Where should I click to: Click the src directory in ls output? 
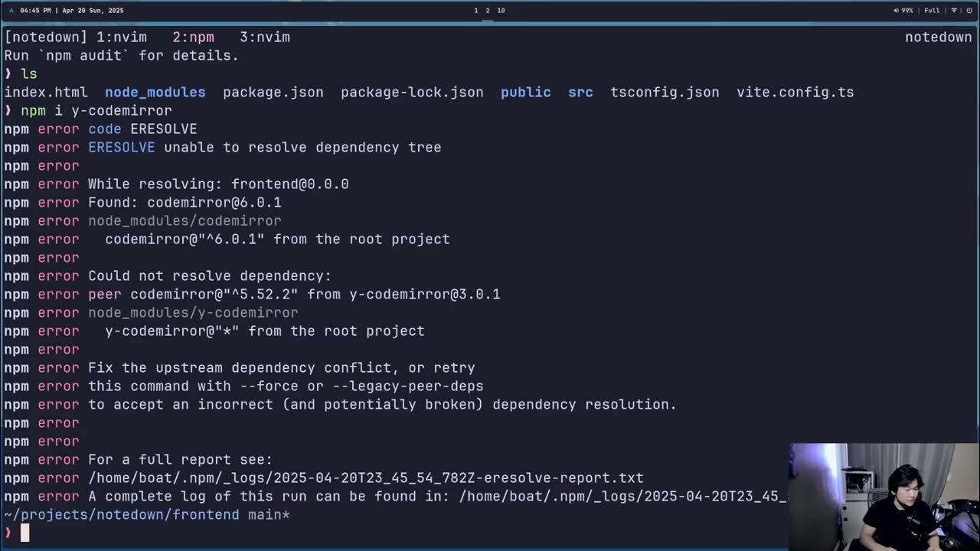pyautogui.click(x=580, y=92)
